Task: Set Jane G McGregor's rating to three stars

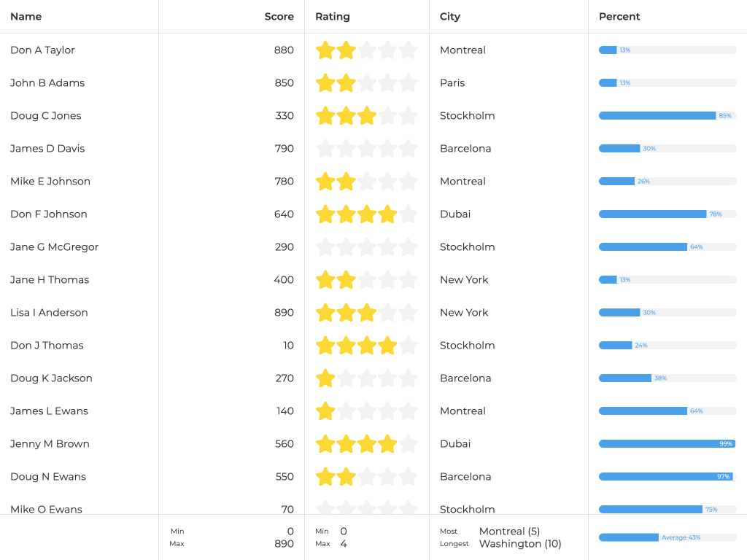Action: coord(367,247)
